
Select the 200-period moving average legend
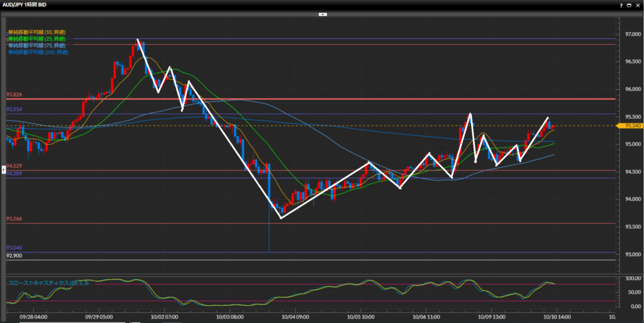[38, 52]
